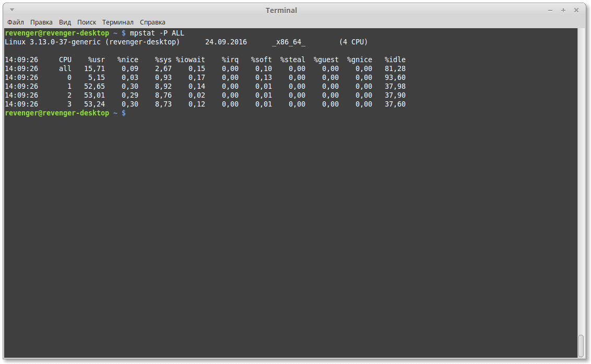The width and height of the screenshot is (591, 364).
Task: Click the '%soft' column header
Action: (x=262, y=60)
